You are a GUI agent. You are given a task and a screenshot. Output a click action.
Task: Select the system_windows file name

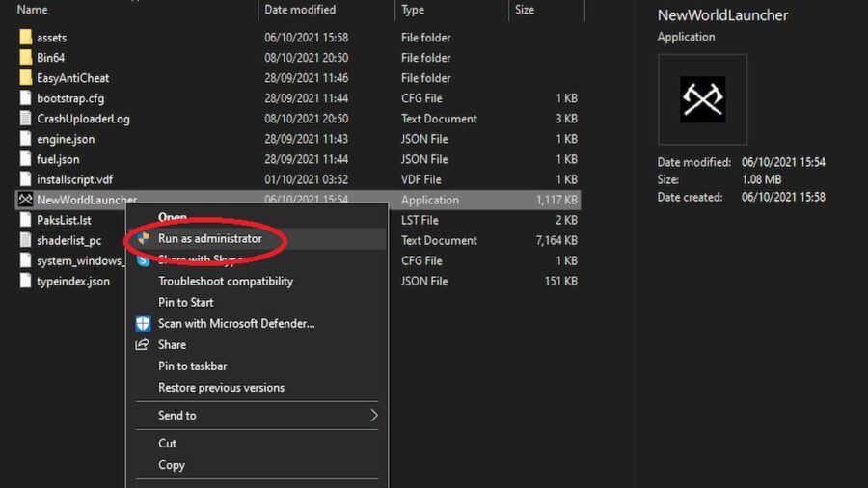point(81,260)
